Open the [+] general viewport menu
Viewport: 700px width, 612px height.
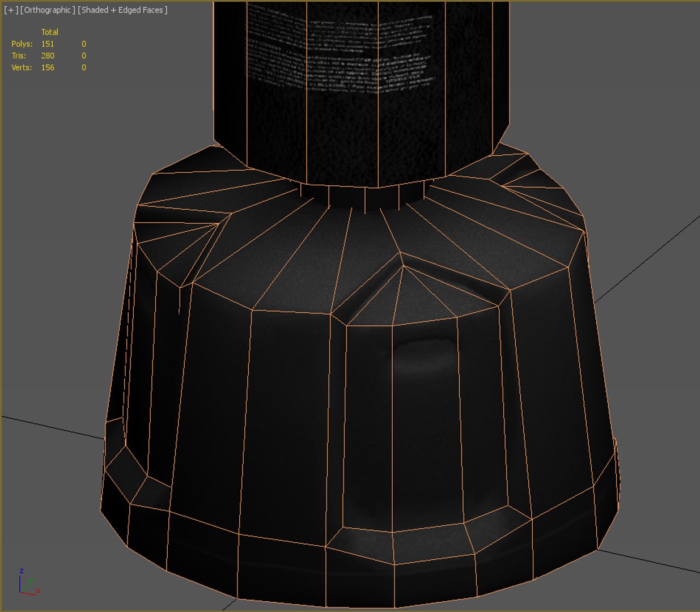coord(11,10)
